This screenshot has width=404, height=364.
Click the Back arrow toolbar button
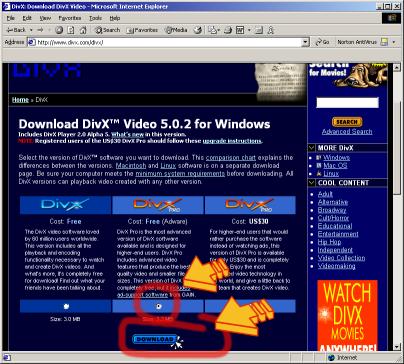pyautogui.click(x=16, y=30)
